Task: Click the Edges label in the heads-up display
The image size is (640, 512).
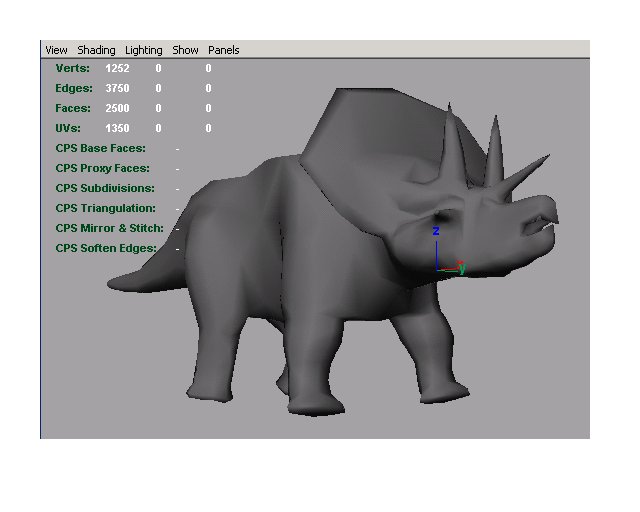Action: [73, 88]
